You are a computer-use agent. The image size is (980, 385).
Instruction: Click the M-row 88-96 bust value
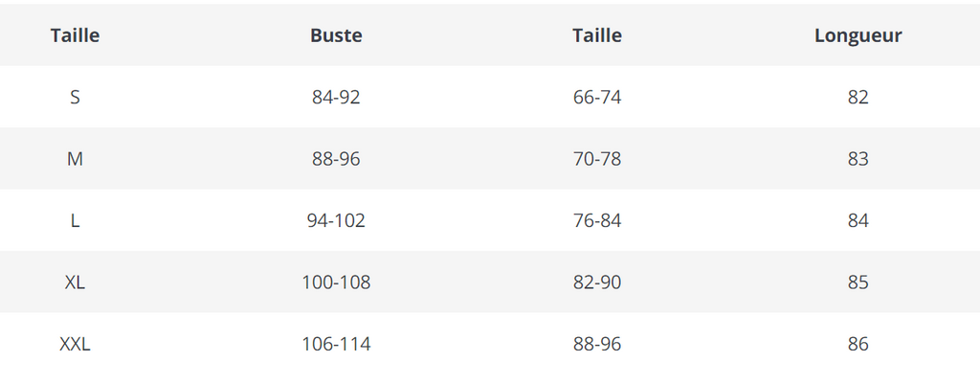pyautogui.click(x=336, y=159)
